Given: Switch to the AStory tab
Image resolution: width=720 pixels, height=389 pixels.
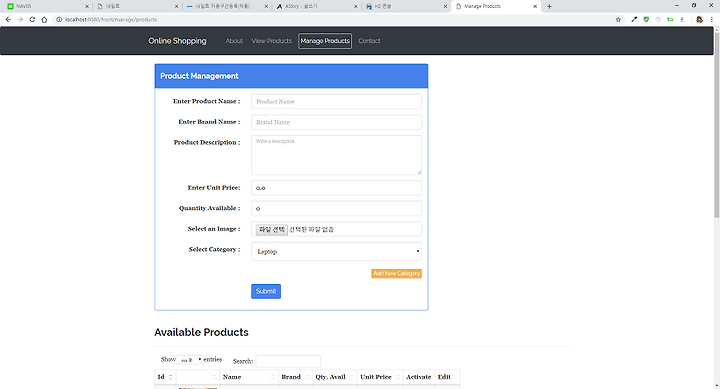Looking at the screenshot, I should [316, 6].
